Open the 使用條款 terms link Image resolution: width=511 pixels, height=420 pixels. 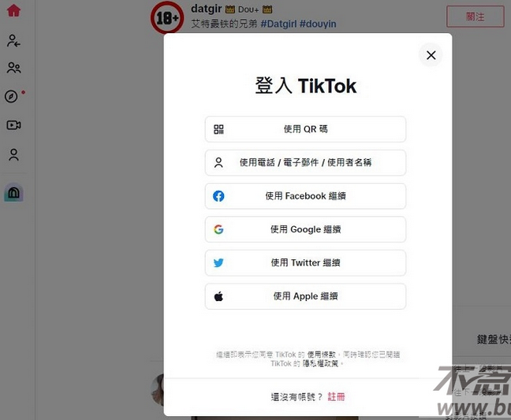coord(321,355)
